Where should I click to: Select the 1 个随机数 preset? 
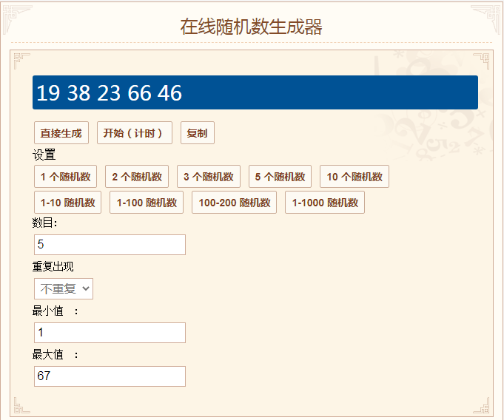pos(65,176)
